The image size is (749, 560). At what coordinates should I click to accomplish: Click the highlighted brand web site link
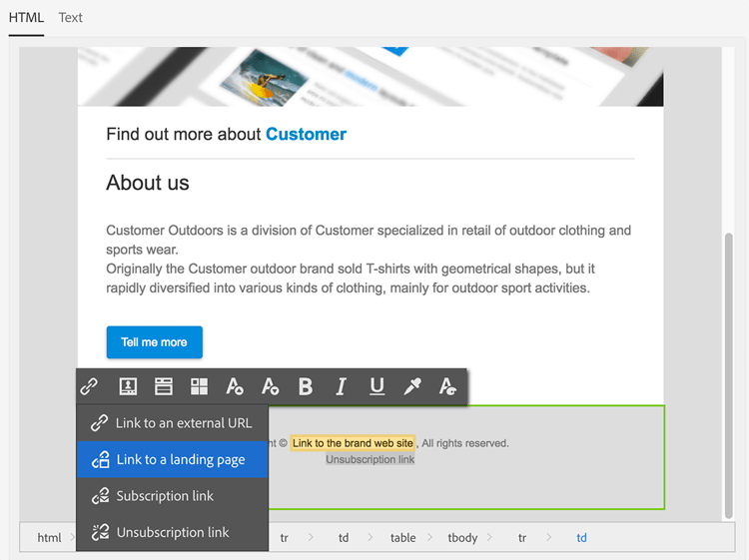[x=353, y=443]
